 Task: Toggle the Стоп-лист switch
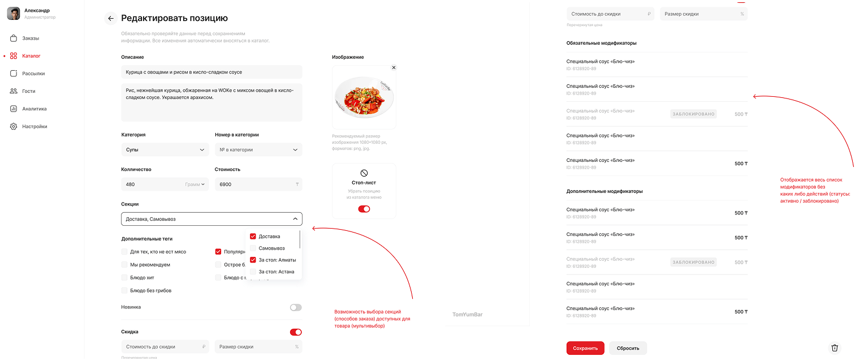pos(364,209)
